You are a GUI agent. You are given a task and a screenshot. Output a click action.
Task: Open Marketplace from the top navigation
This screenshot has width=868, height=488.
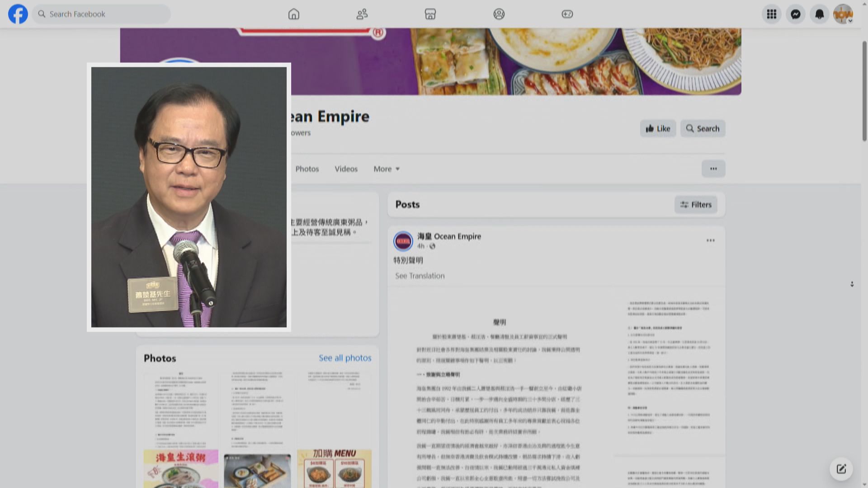[x=430, y=14]
